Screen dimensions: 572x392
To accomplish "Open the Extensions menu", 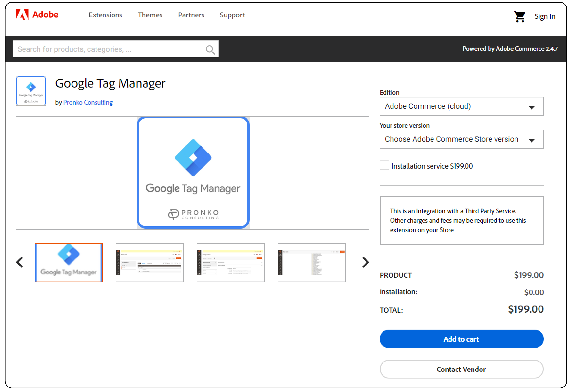I will [x=105, y=15].
